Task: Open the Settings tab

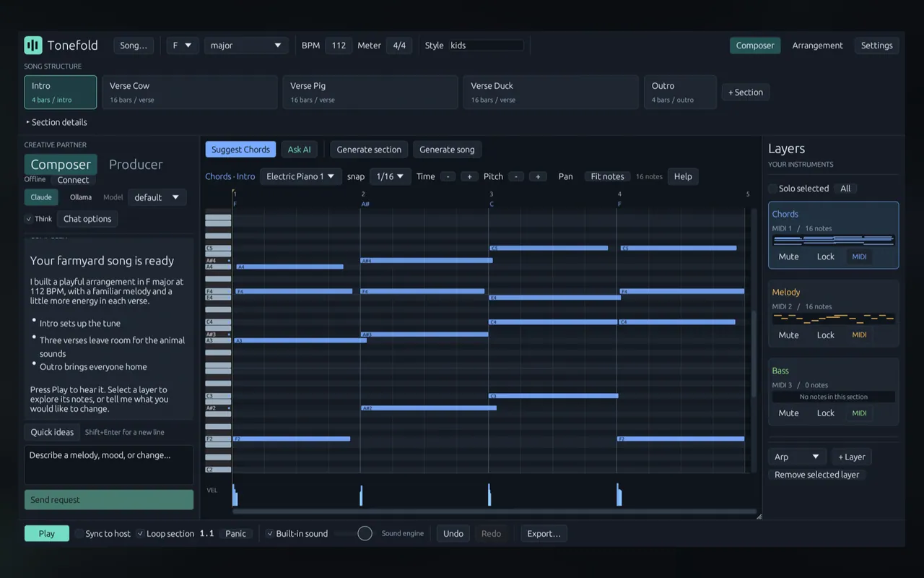Action: click(877, 46)
